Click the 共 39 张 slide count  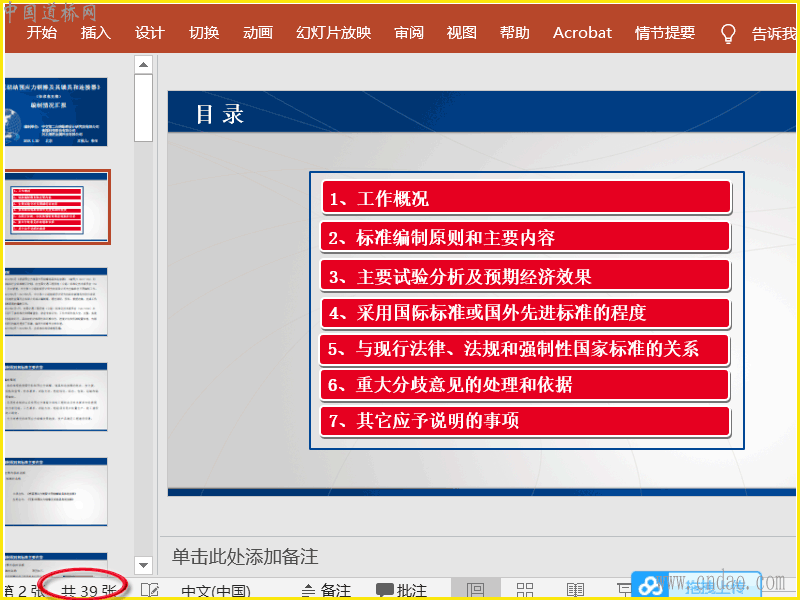click(x=88, y=591)
